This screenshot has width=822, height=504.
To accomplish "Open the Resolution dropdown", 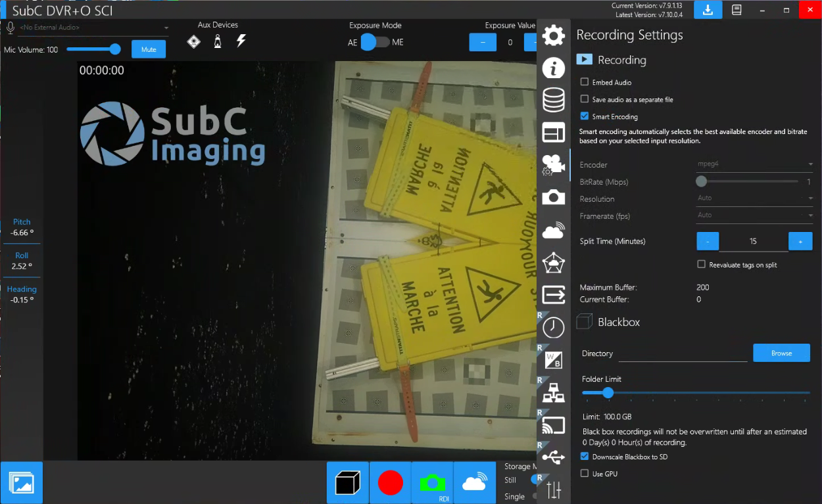I will coord(754,198).
